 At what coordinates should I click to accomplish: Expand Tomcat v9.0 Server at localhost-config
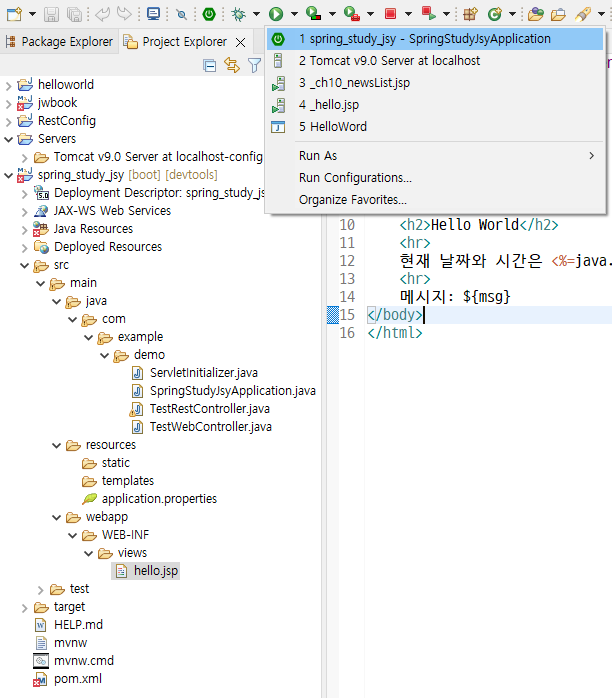pyautogui.click(x=24, y=158)
